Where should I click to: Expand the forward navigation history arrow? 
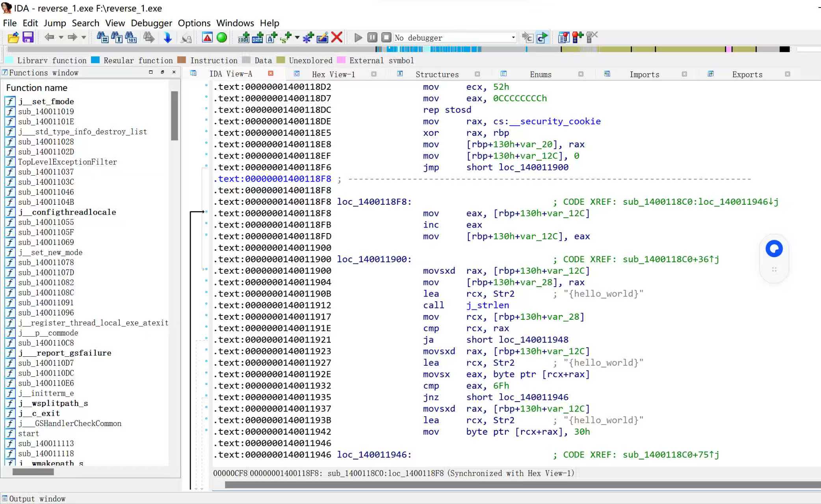tap(84, 37)
